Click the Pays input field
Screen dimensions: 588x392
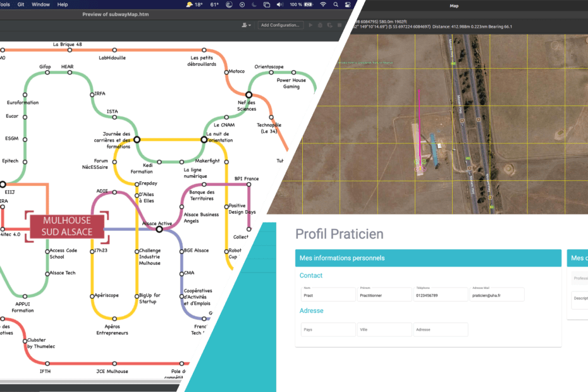click(328, 330)
